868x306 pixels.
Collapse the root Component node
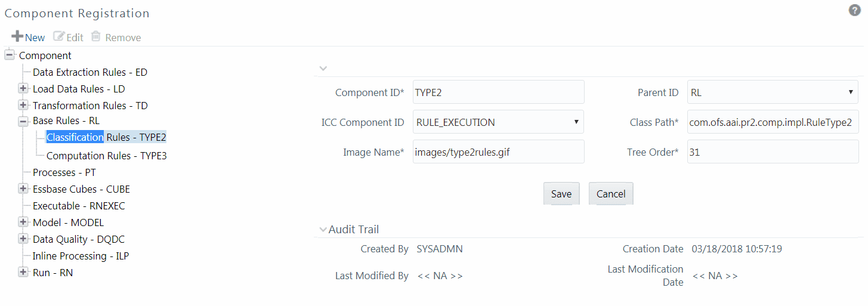[10, 55]
